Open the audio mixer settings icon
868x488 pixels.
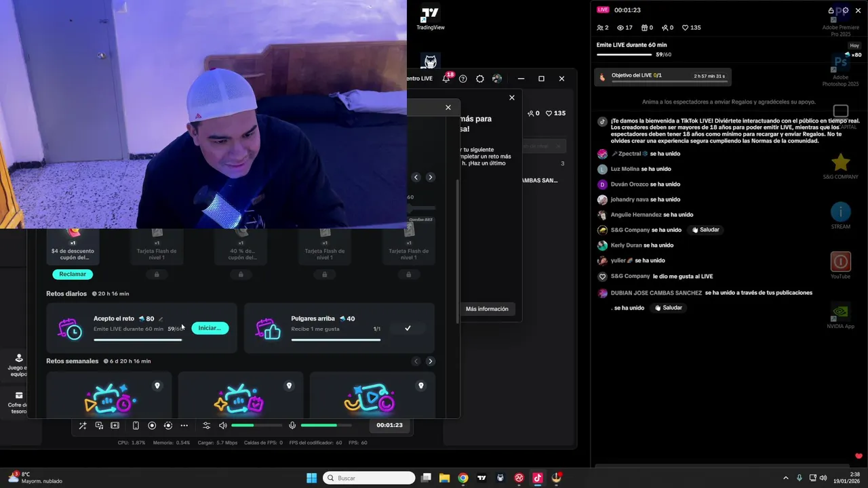click(x=206, y=426)
